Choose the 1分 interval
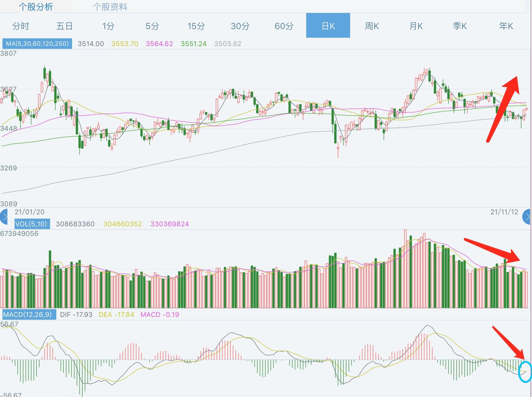Viewport: 532px width, 397px height. [x=108, y=26]
